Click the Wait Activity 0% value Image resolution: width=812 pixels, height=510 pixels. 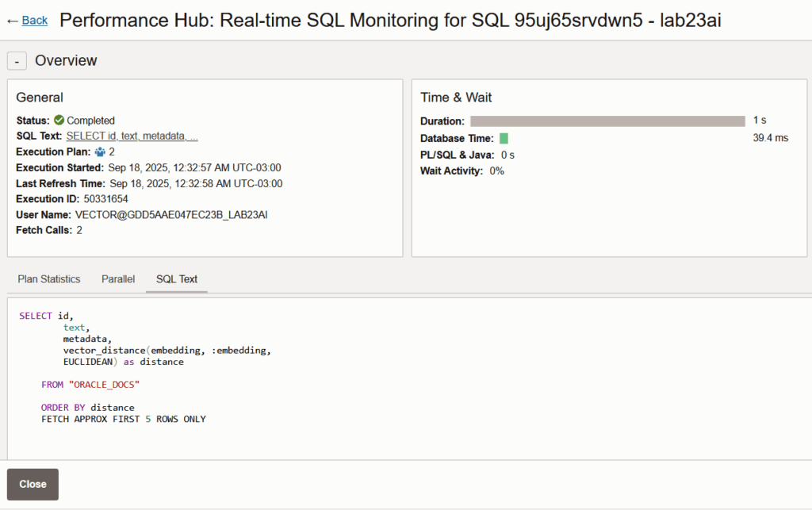(496, 171)
